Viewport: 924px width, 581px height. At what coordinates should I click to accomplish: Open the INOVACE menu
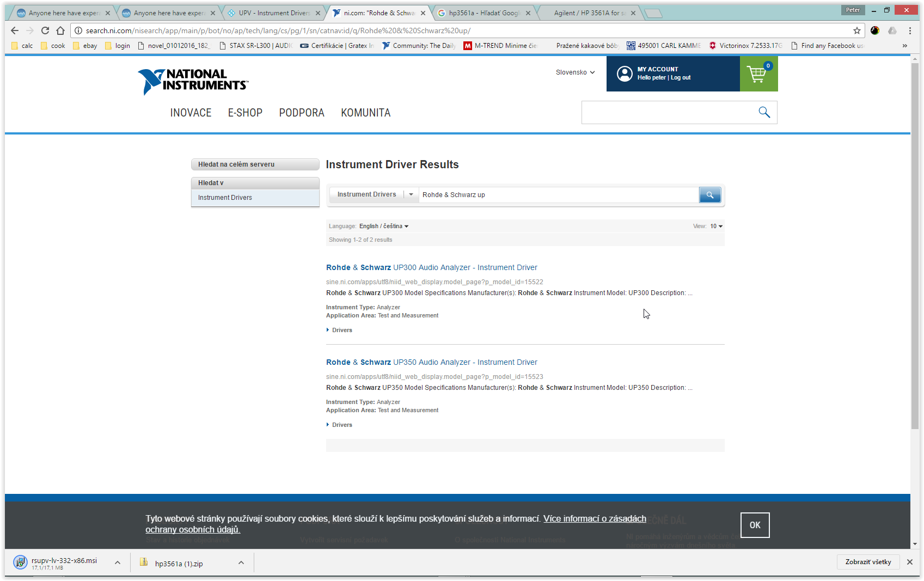[191, 113]
